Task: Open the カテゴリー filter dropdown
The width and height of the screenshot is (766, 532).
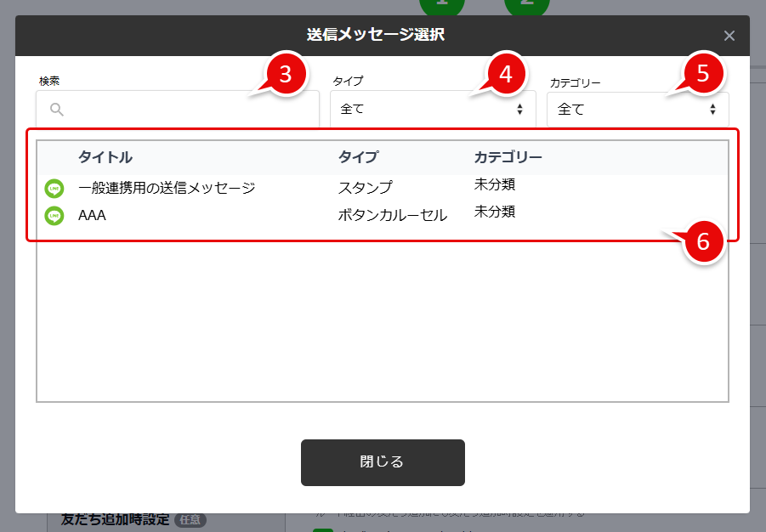Action: point(637,110)
